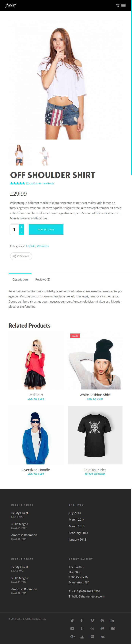Viewport: 132px width, 644px height.
Task: Open the shopping cart icon in header
Action: (118, 6)
